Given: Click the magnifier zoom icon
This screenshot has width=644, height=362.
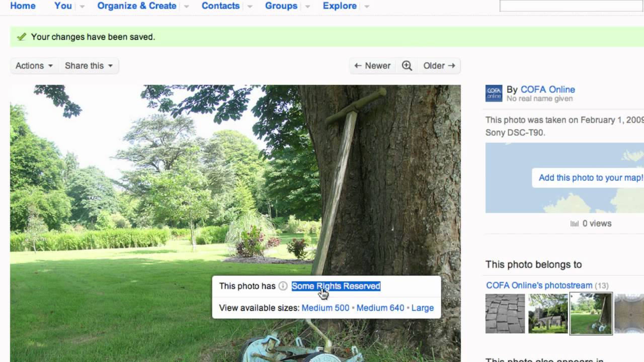Looking at the screenshot, I should click(x=407, y=66).
